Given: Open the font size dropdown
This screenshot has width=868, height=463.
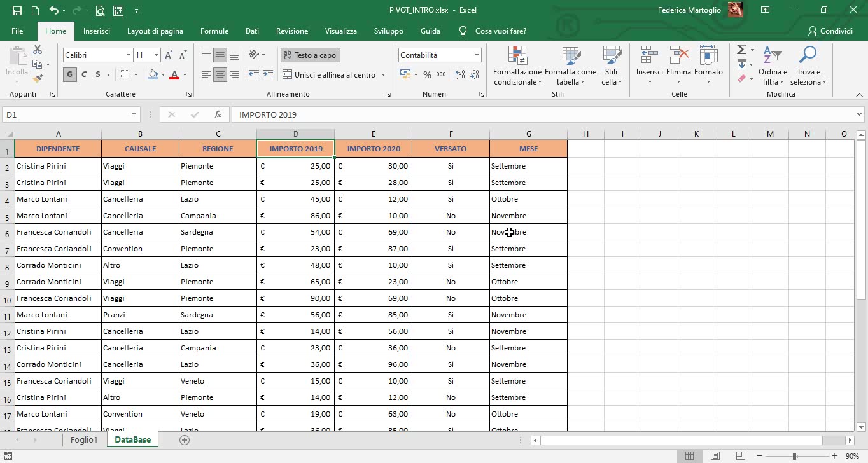Looking at the screenshot, I should [x=156, y=55].
